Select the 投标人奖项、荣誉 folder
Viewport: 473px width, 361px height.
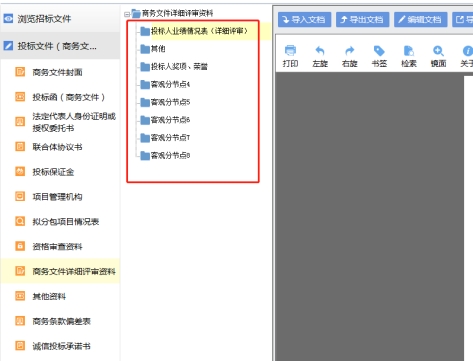click(174, 66)
